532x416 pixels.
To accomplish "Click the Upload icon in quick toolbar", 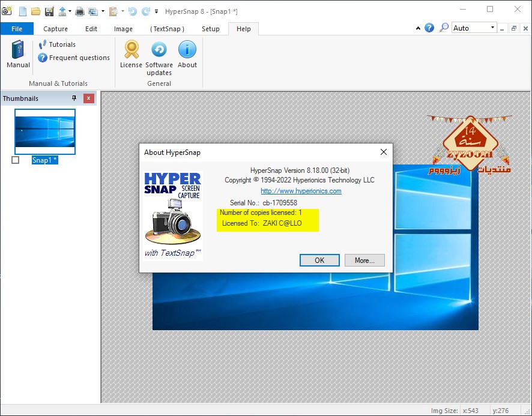I will [62, 11].
